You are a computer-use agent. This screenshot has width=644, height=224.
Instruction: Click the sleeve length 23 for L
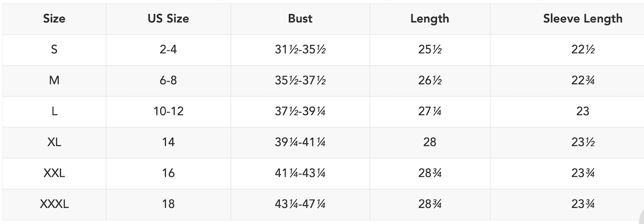pos(583,111)
